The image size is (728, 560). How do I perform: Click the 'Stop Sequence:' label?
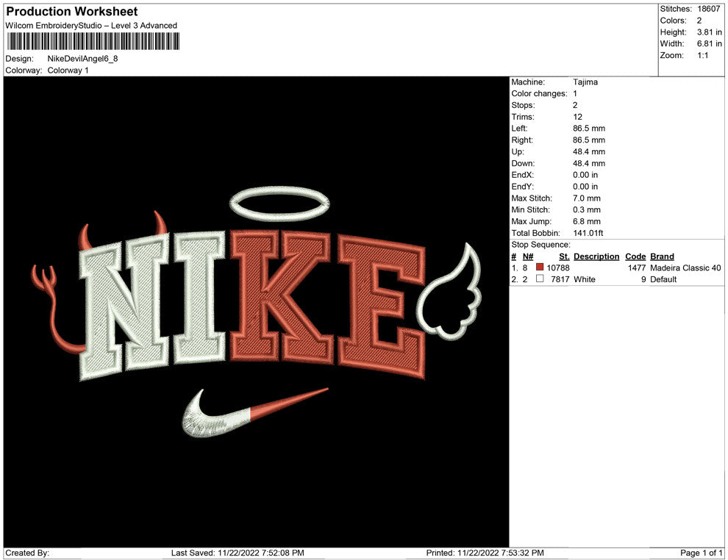[540, 245]
